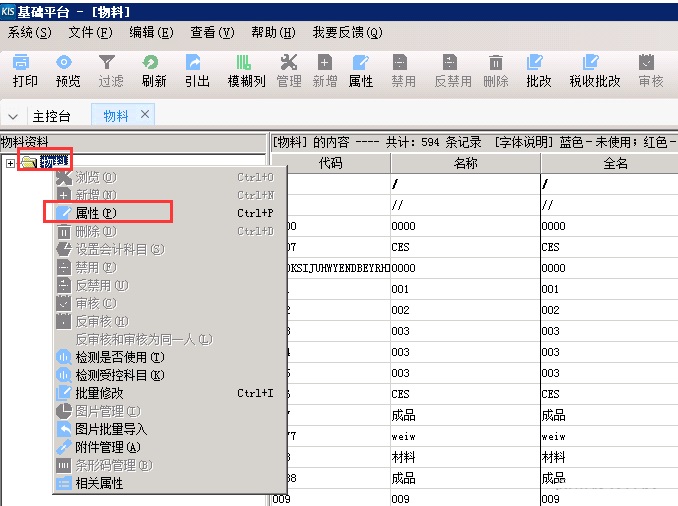Select 属性(P) in the context menu
The width and height of the screenshot is (678, 506).
click(x=97, y=213)
